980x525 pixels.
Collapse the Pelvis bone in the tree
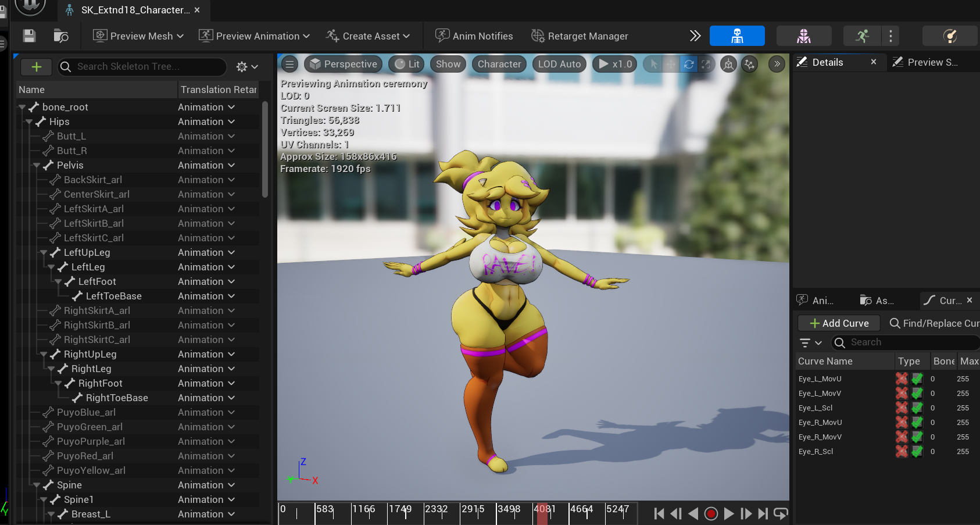[x=37, y=166]
